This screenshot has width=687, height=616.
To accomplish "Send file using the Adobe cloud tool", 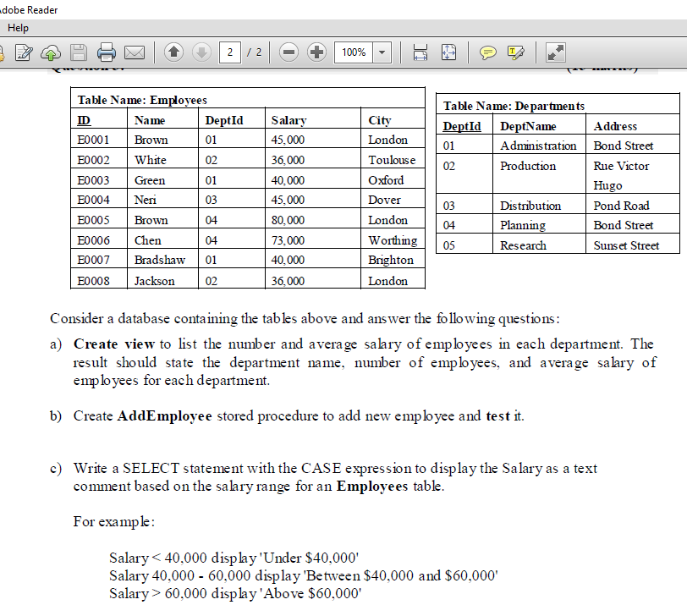I will click(50, 52).
